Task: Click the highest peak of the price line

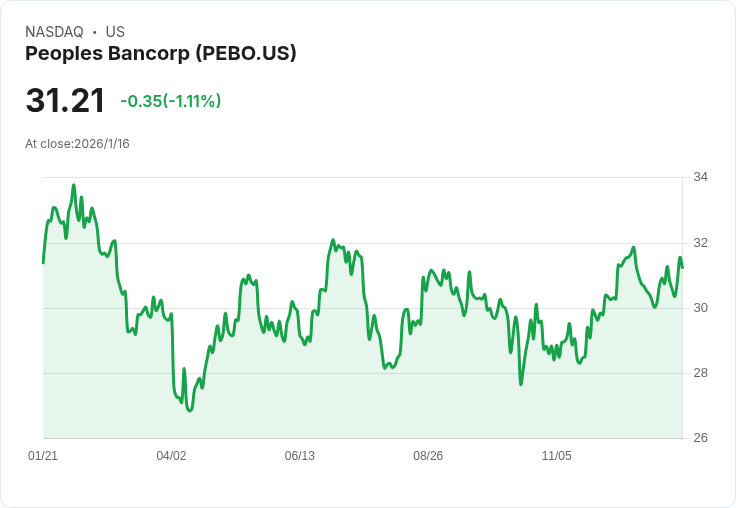Action: 73,185
